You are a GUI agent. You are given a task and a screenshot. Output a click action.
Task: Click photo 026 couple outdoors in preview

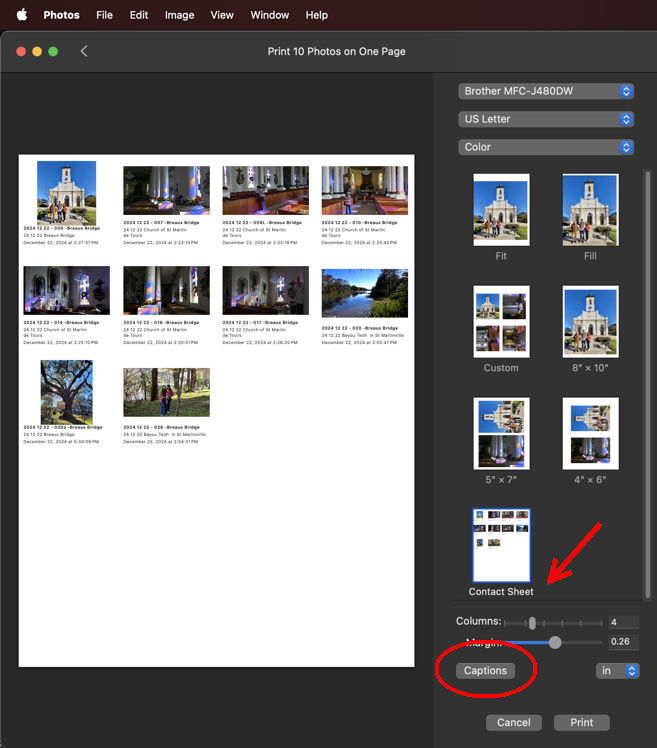pyautogui.click(x=166, y=392)
